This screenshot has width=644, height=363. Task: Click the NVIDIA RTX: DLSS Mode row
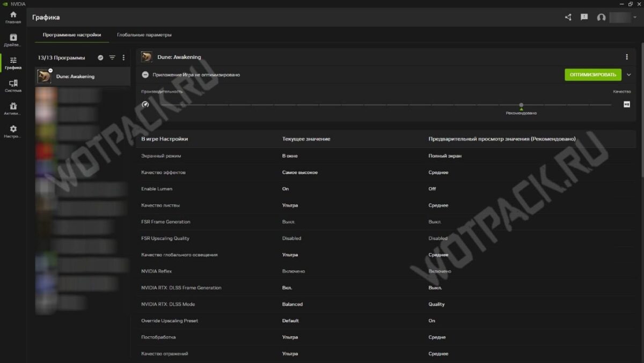pos(385,304)
